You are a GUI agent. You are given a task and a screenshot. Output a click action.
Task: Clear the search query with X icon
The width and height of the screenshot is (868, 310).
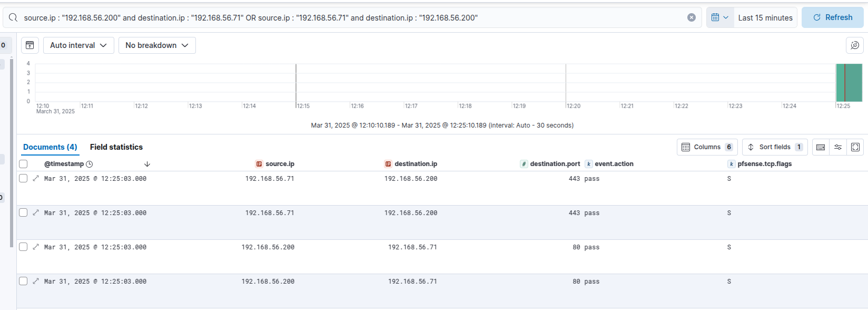[x=692, y=17]
